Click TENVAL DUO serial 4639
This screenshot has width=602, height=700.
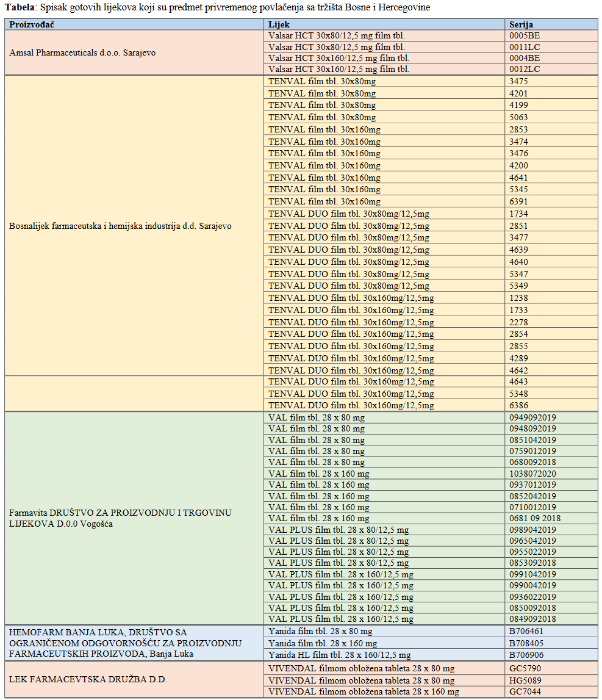518,250
